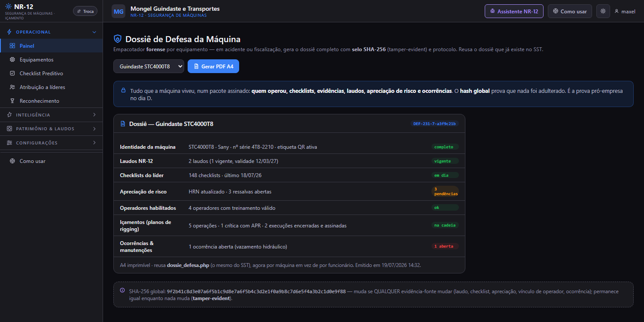Click the na cadeia status badge
The image size is (644, 322).
[x=445, y=225]
